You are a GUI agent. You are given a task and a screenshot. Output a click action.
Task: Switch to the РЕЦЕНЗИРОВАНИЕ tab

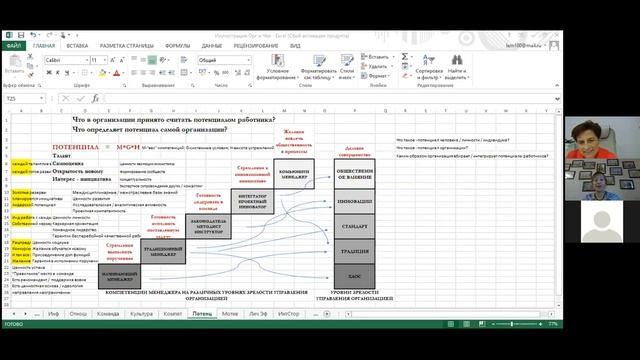256,46
